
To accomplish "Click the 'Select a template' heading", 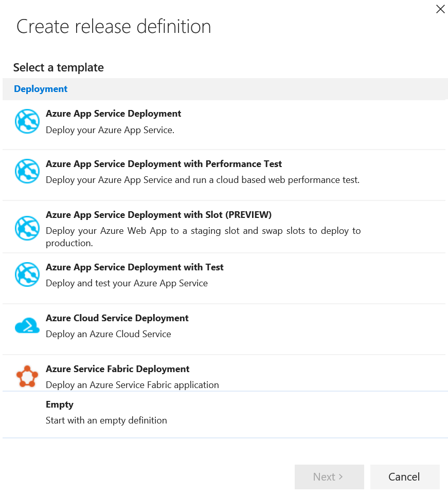I will (59, 67).
